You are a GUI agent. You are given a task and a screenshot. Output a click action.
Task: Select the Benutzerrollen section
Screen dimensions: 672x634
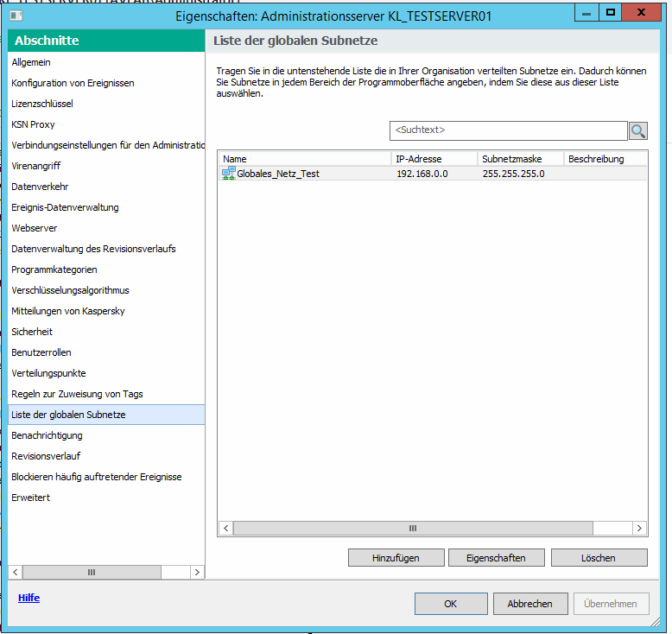tap(41, 352)
